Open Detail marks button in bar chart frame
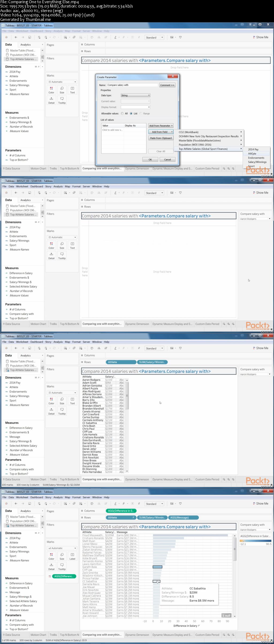The height and width of the screenshot is (644, 274). 51,567
